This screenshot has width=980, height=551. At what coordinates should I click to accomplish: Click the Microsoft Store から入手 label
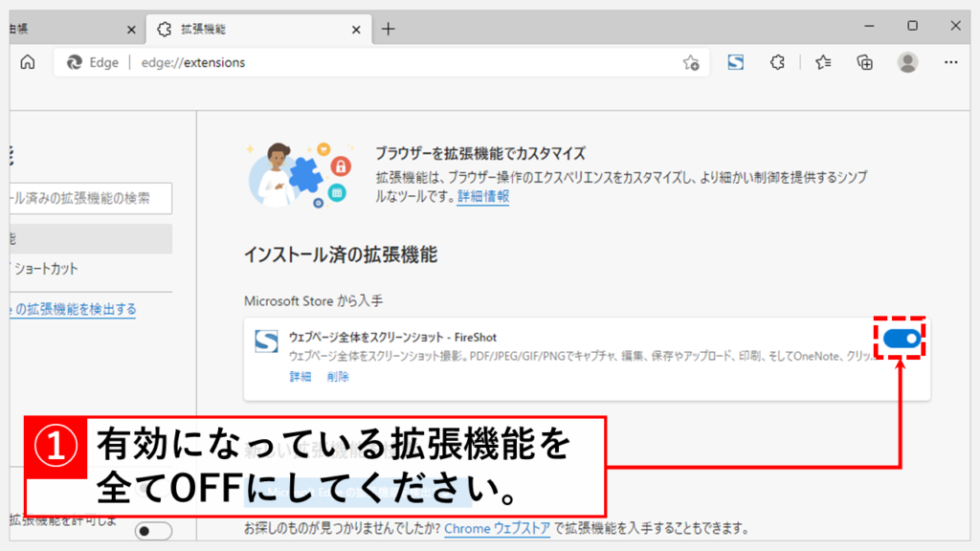pos(313,301)
